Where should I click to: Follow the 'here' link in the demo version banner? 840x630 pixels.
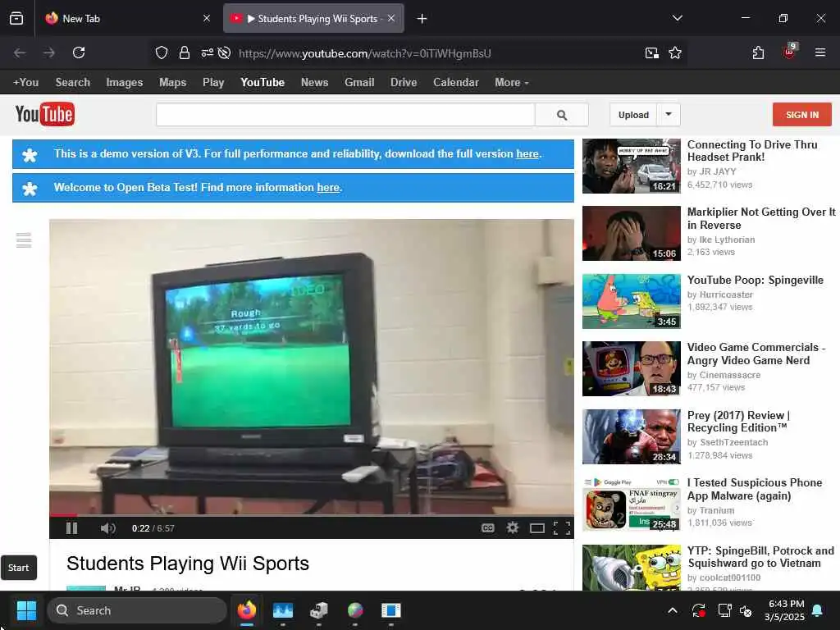coord(527,153)
